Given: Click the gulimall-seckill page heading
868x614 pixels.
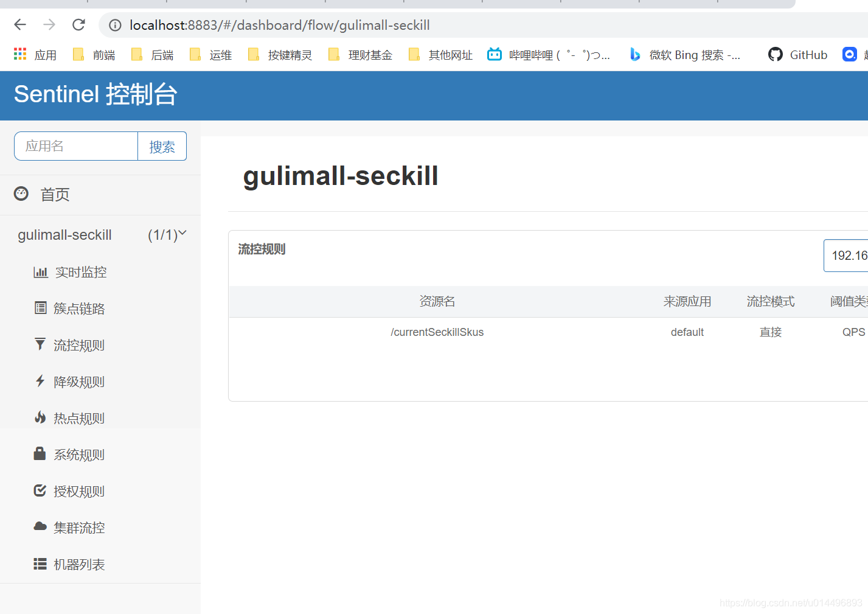Looking at the screenshot, I should pos(341,176).
